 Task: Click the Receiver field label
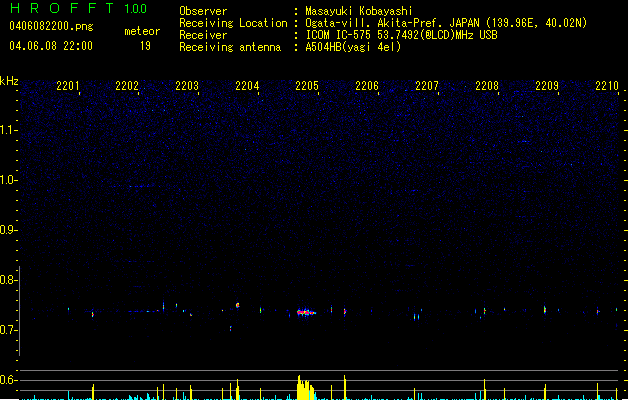(203, 35)
